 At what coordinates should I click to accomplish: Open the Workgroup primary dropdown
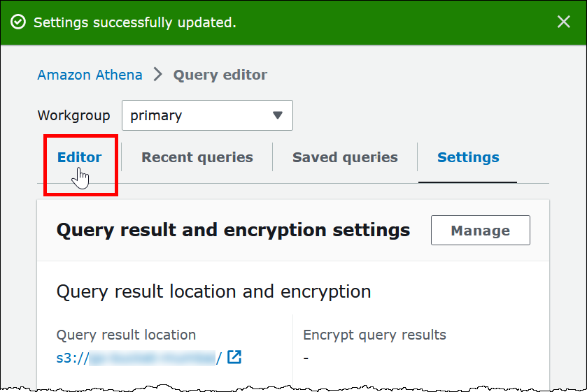tap(207, 115)
